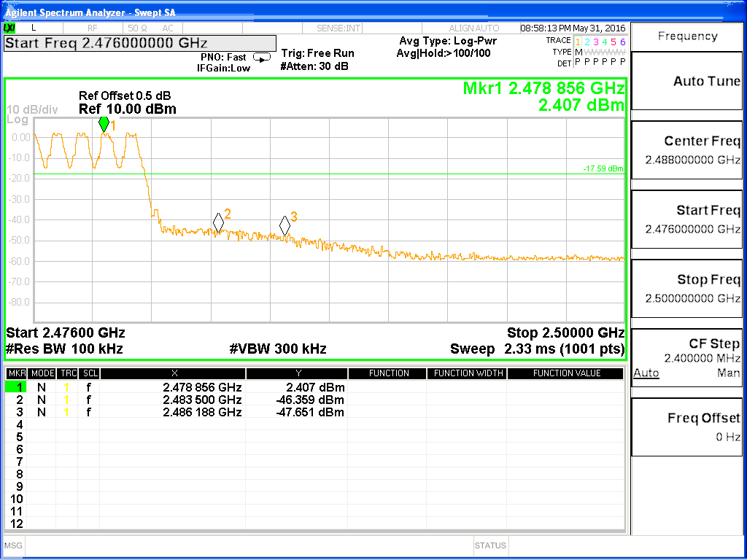Image resolution: width=747 pixels, height=560 pixels.
Task: Click the FUNCTION WIDTH column header
Action: tap(468, 373)
